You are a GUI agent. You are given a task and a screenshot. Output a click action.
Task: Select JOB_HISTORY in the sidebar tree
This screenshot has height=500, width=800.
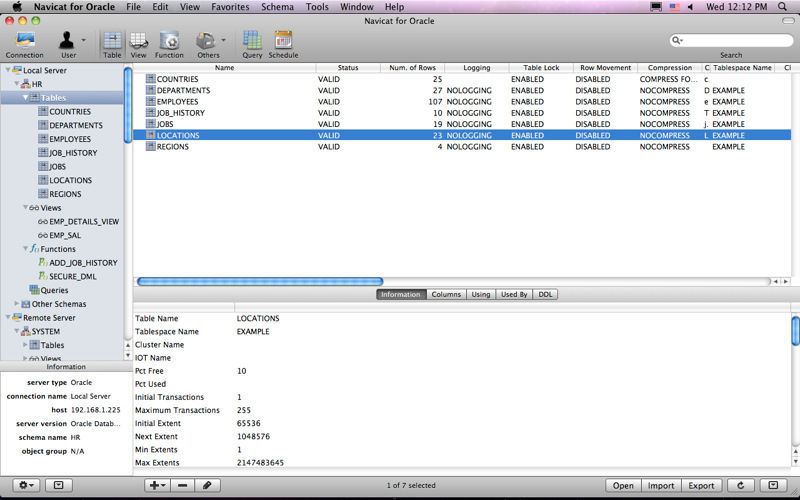(x=73, y=153)
